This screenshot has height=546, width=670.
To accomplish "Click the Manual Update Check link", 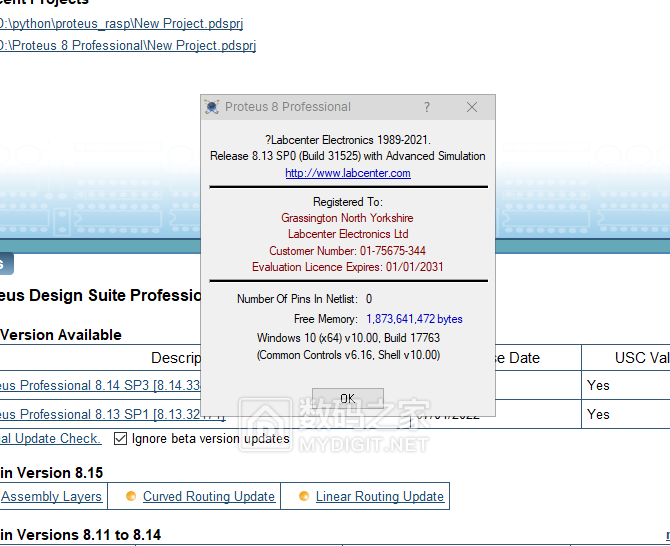I will 50,439.
